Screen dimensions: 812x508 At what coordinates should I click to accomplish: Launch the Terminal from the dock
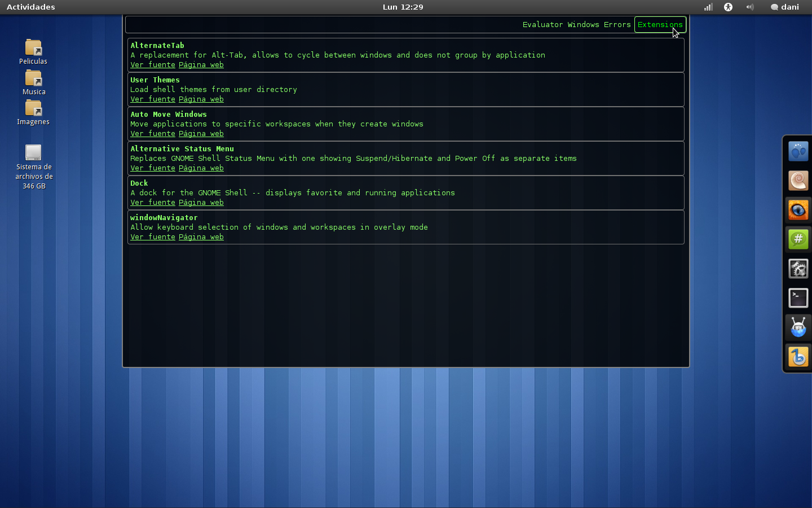(x=798, y=298)
